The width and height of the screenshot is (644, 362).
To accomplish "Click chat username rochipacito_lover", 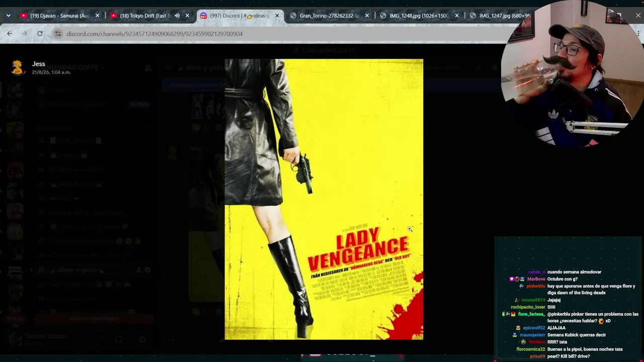I will 528,307.
